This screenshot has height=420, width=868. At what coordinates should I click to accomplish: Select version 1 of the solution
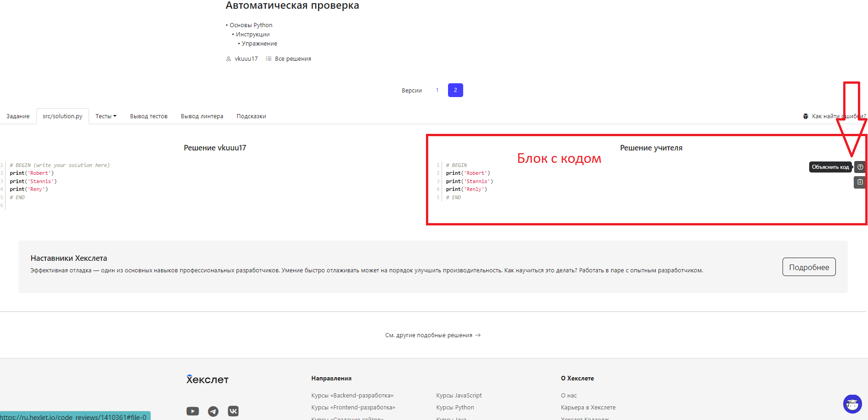click(437, 90)
